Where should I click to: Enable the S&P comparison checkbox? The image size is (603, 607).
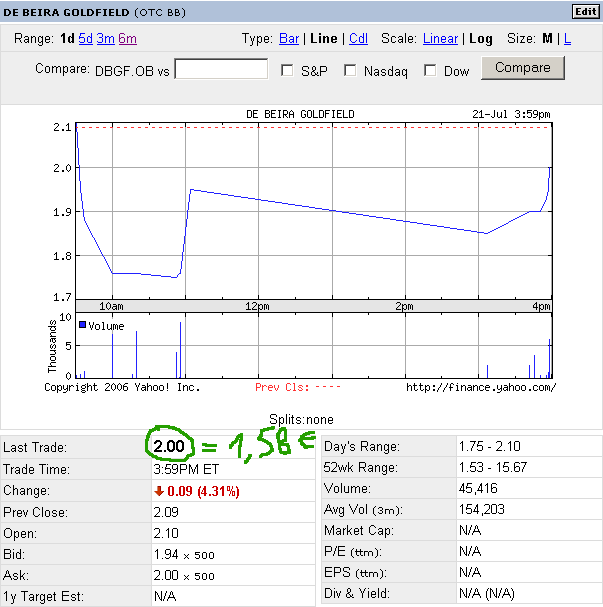287,70
